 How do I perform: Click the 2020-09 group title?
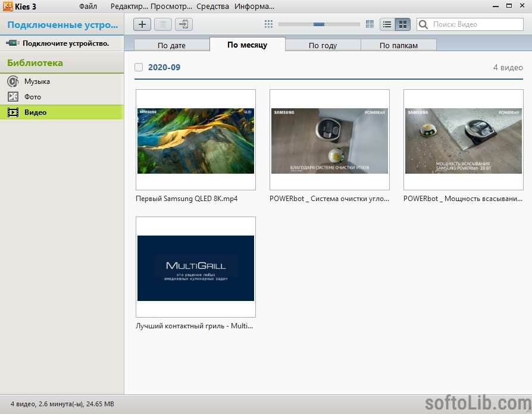tap(164, 67)
